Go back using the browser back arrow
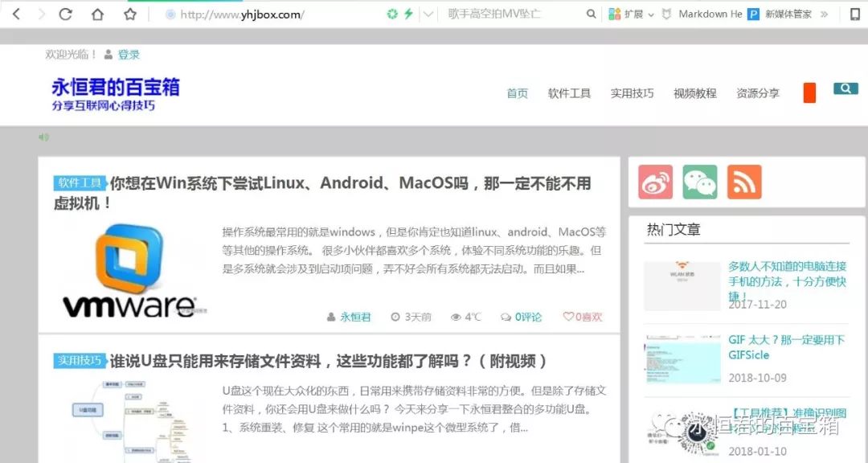 pyautogui.click(x=16, y=14)
